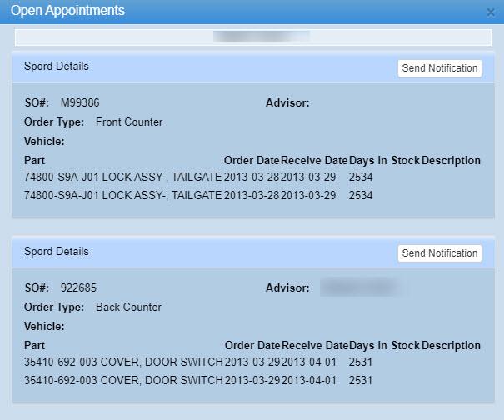Click the blurred name field at top
504x420 pixels.
253,37
